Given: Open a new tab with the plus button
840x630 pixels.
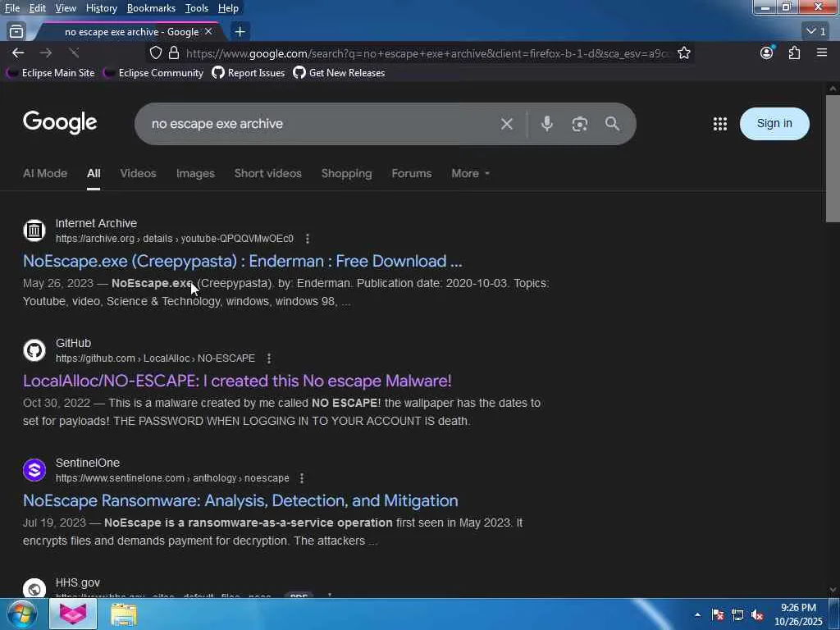Looking at the screenshot, I should 240,32.
